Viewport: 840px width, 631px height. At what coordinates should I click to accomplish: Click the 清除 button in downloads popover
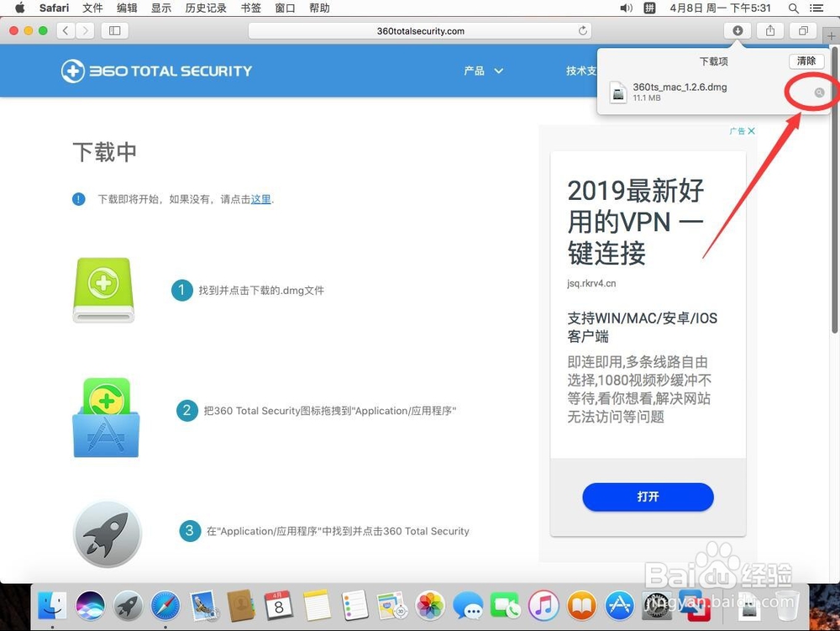click(x=806, y=61)
